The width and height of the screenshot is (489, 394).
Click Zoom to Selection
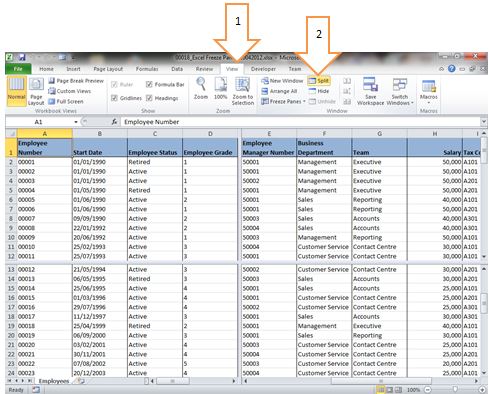[243, 91]
